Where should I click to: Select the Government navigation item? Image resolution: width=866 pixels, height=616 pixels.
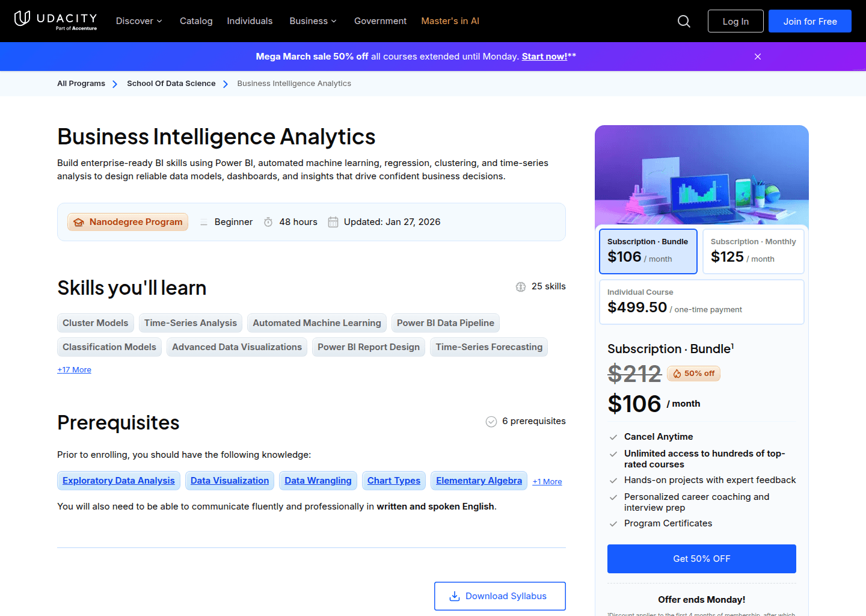(380, 20)
